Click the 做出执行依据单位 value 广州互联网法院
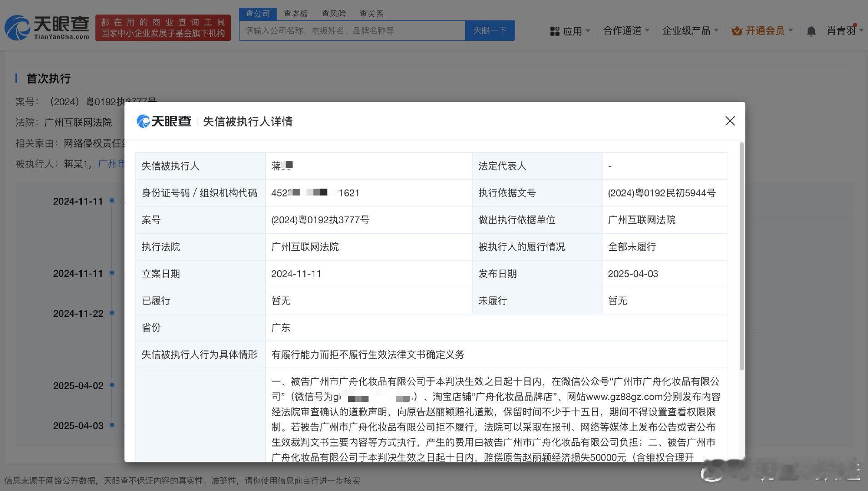Screen dimensions: 868x491 [x=641, y=220]
